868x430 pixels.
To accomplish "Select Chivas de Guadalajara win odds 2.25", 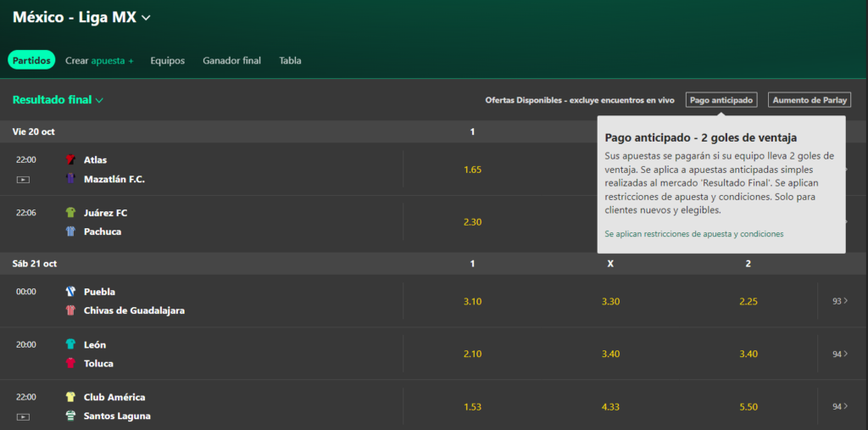I will 748,301.
